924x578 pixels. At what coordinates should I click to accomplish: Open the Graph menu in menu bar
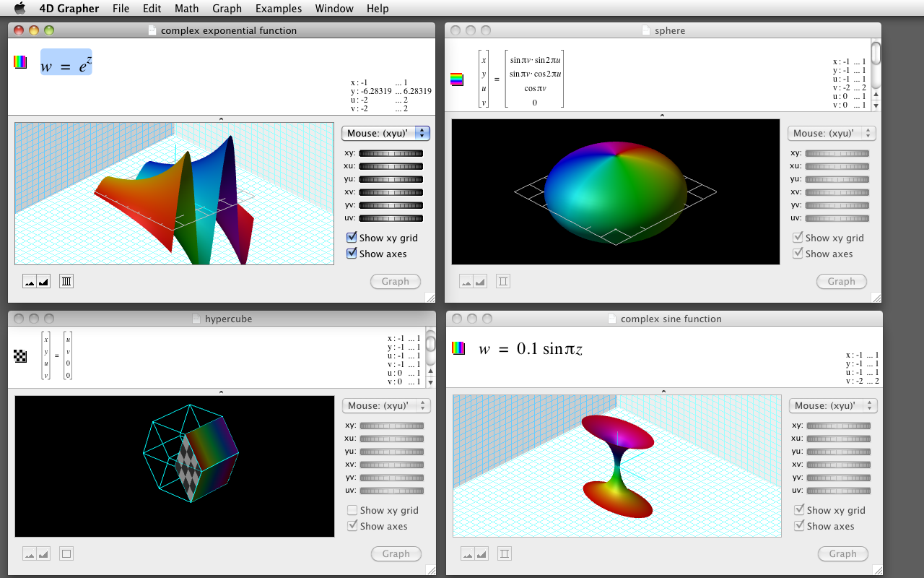[227, 9]
